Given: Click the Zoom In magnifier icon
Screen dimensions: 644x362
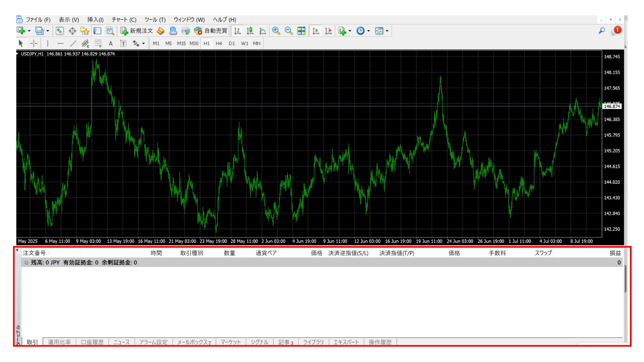Looking at the screenshot, I should [x=276, y=31].
